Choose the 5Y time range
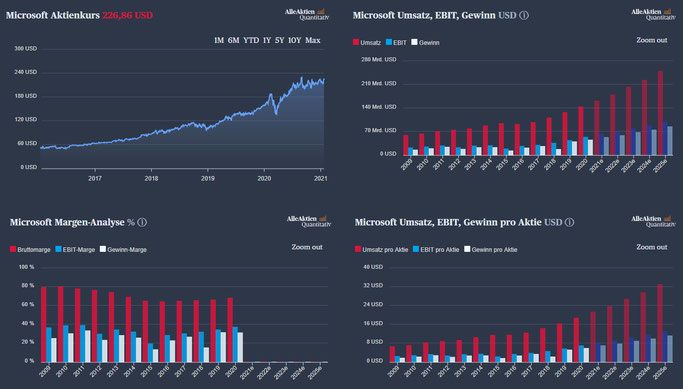Viewport: 683px width, 389px height. [x=279, y=41]
